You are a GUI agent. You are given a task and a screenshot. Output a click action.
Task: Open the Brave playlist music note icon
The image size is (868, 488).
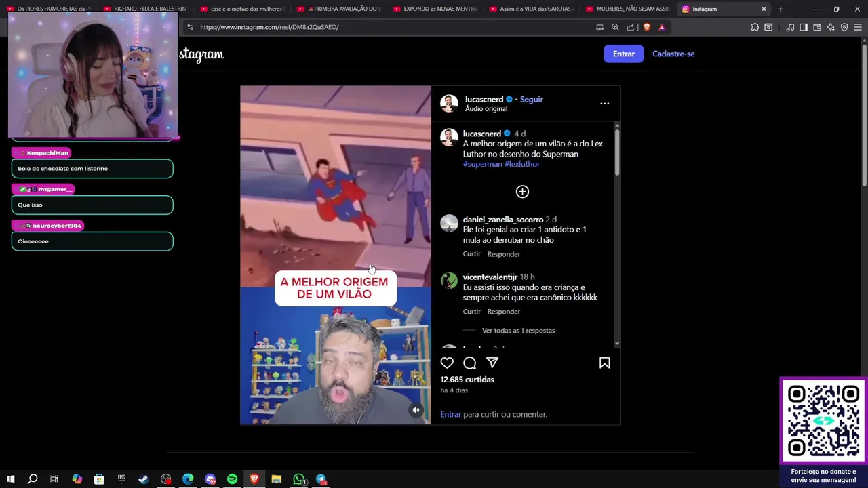790,27
